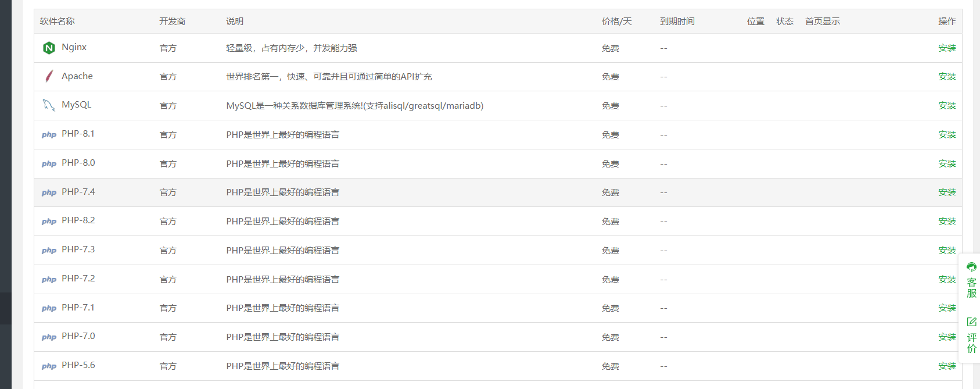Open the Nginx software name

74,47
